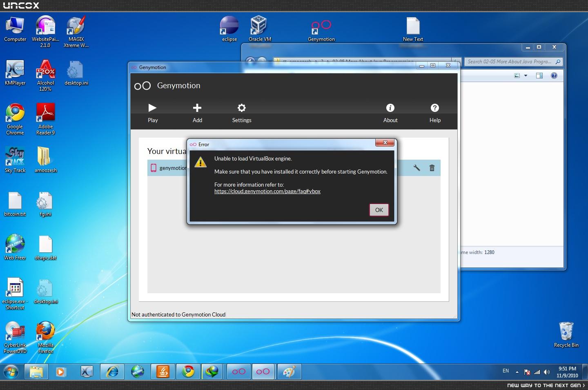This screenshot has height=390, width=588.
Task: Click the Play button in Genymotion toolbar
Action: pos(153,113)
